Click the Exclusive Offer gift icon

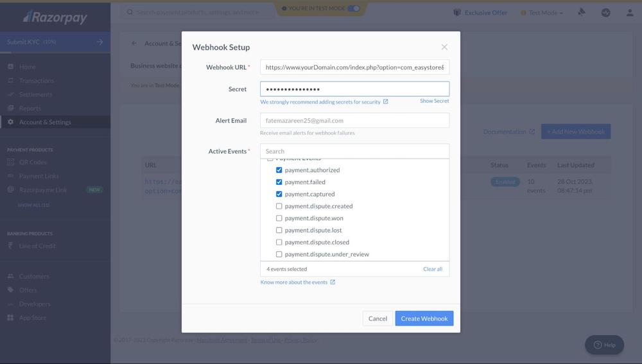pos(457,12)
